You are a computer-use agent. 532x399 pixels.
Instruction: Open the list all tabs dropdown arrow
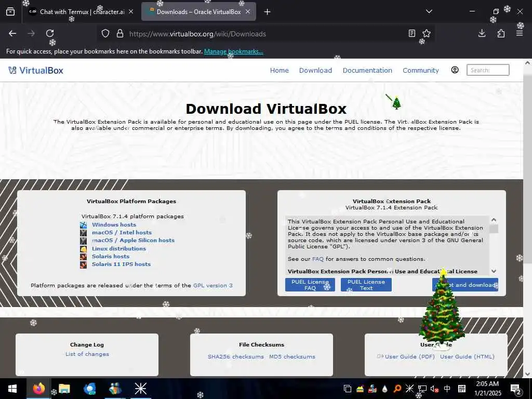(x=429, y=11)
